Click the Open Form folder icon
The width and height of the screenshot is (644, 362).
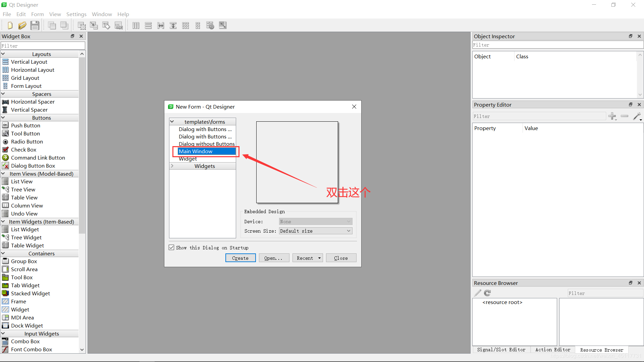(22, 25)
